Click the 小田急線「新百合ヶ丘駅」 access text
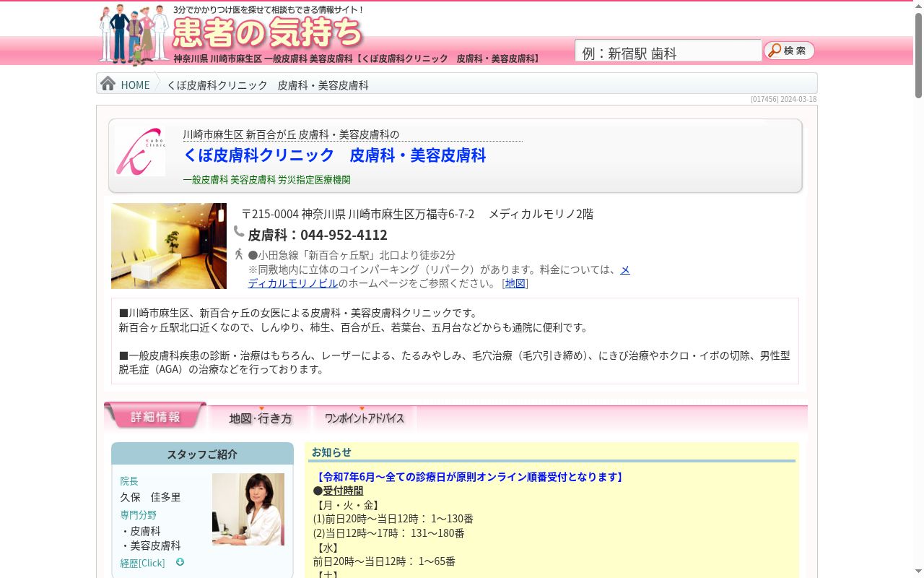 pyautogui.click(x=352, y=255)
